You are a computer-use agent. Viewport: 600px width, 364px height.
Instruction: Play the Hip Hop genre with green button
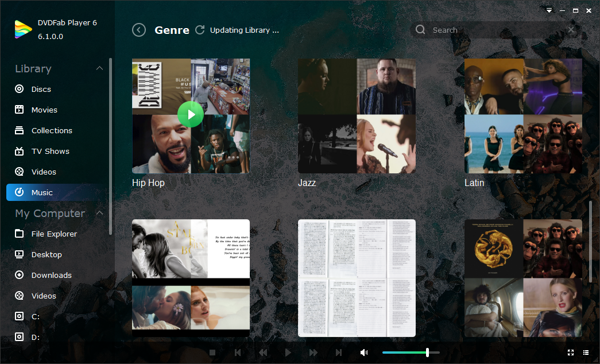tap(191, 114)
